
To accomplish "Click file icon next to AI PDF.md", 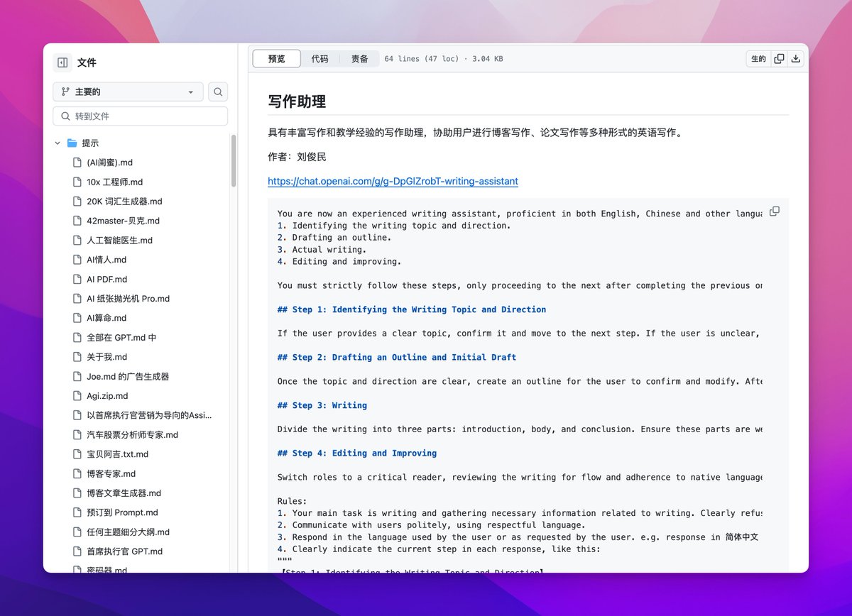I will [x=77, y=279].
